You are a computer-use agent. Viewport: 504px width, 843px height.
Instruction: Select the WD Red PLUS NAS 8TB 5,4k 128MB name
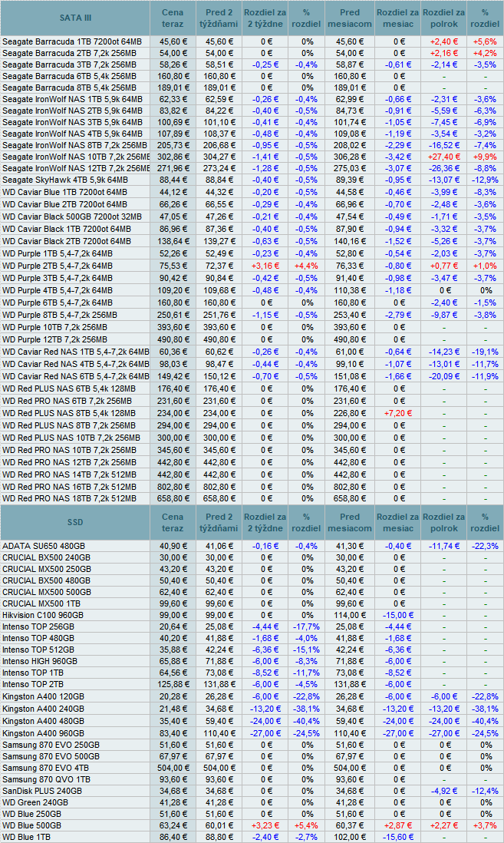[x=69, y=413]
